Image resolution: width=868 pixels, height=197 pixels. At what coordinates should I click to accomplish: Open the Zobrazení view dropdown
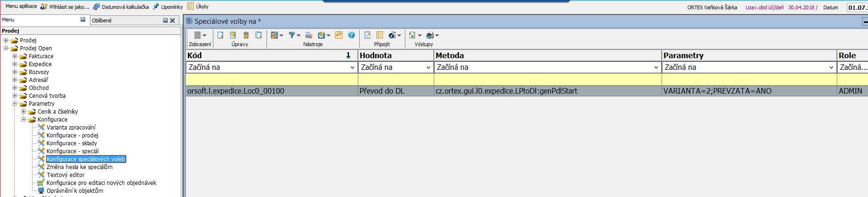click(x=199, y=35)
